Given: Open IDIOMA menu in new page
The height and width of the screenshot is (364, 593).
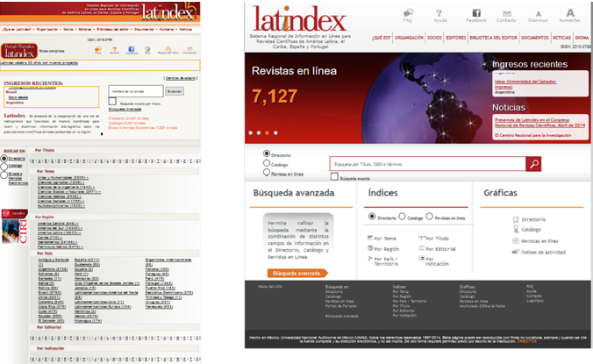Looking at the screenshot, I should point(582,38).
